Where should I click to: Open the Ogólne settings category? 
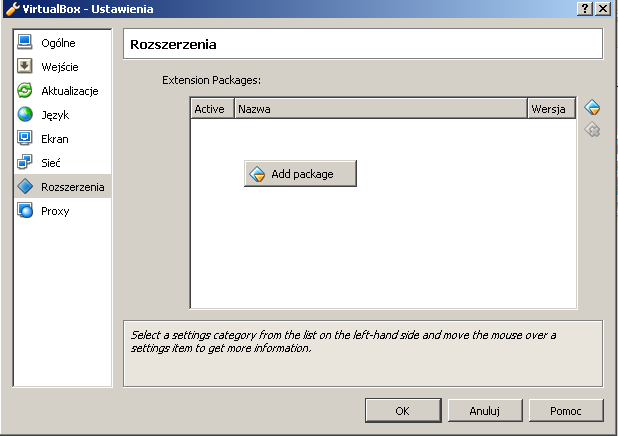tap(63, 43)
